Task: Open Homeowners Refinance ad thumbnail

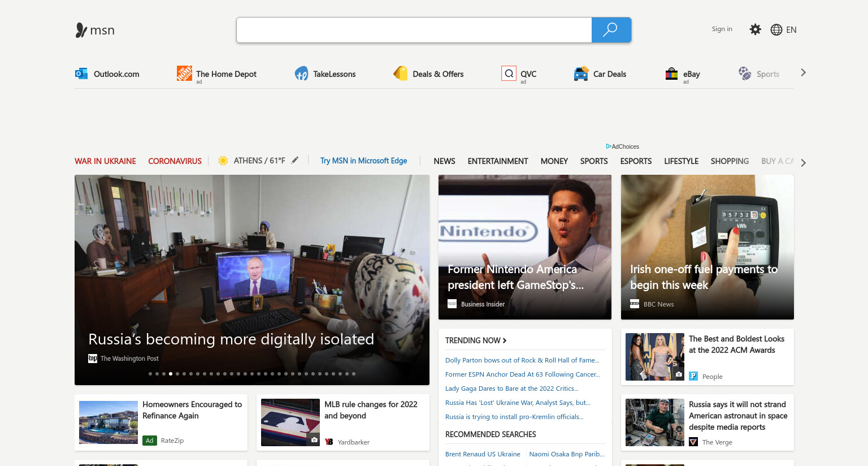Action: click(108, 422)
